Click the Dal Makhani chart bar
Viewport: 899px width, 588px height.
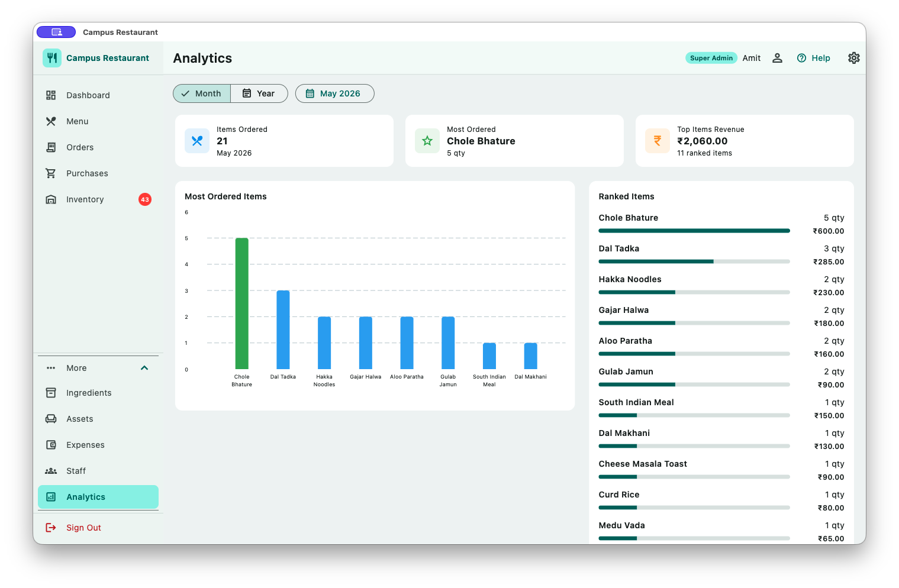[530, 356]
